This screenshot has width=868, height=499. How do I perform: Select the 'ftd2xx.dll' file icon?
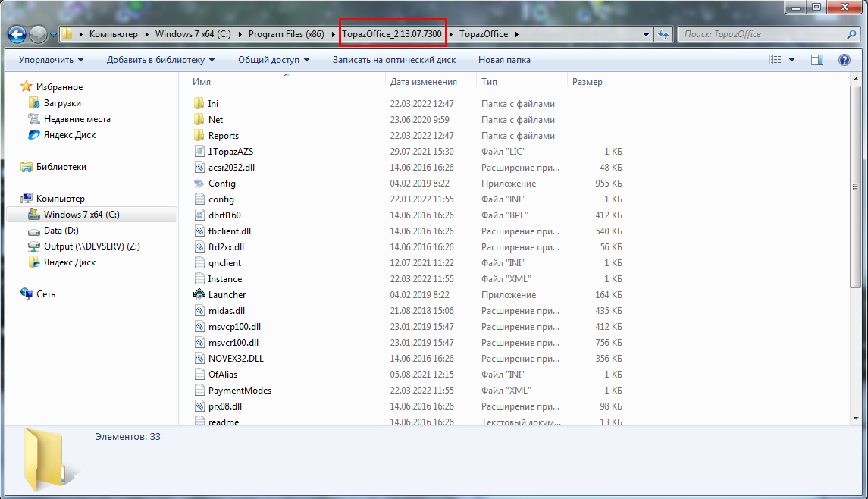pos(199,247)
